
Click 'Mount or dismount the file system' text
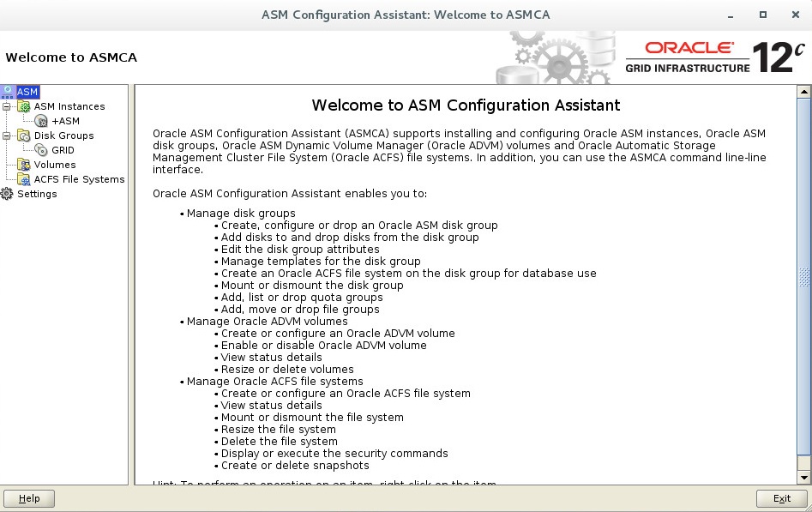pyautogui.click(x=312, y=417)
